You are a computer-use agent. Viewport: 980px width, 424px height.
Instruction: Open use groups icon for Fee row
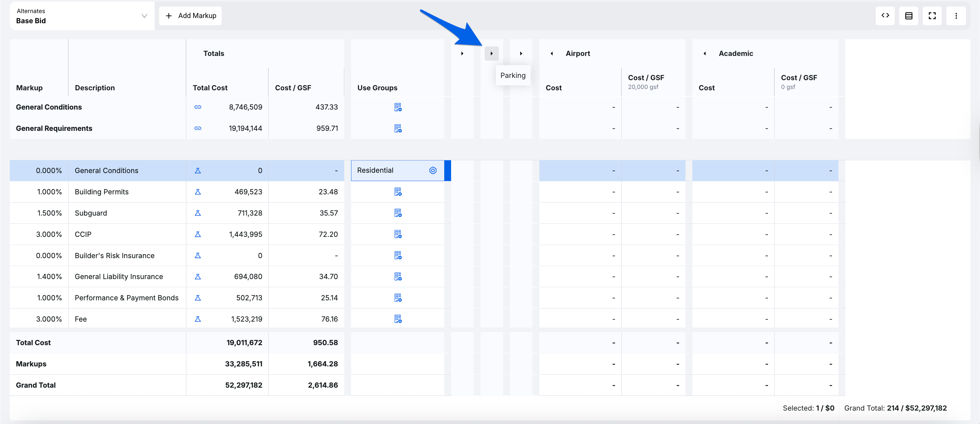click(397, 319)
